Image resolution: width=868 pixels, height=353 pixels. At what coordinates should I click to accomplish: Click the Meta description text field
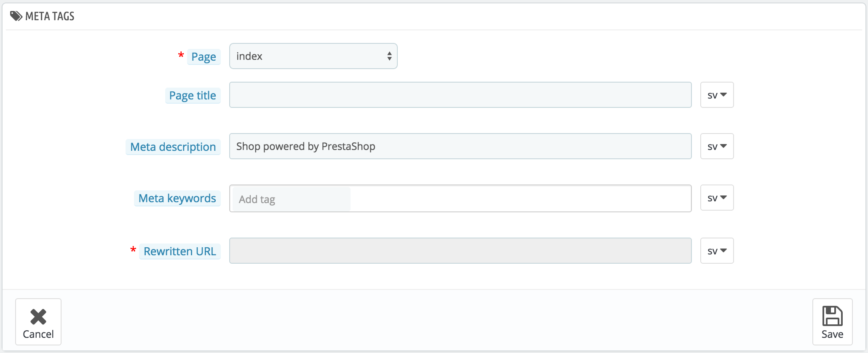460,146
